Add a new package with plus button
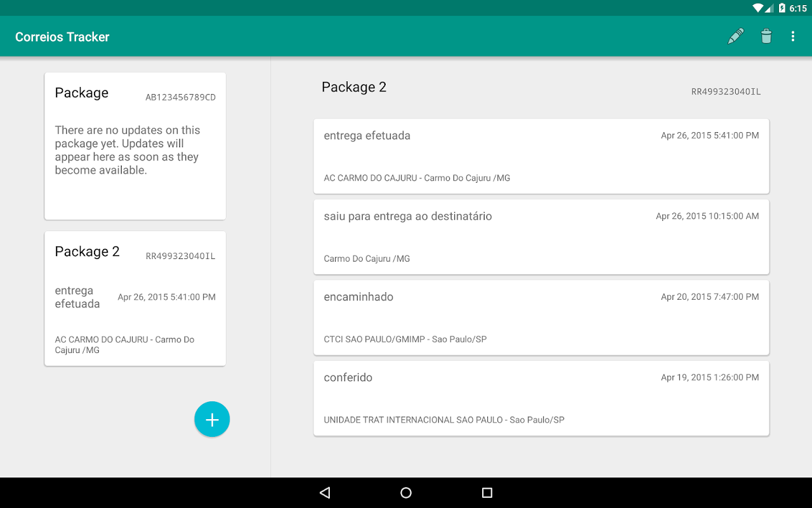812x508 pixels. pos(212,420)
